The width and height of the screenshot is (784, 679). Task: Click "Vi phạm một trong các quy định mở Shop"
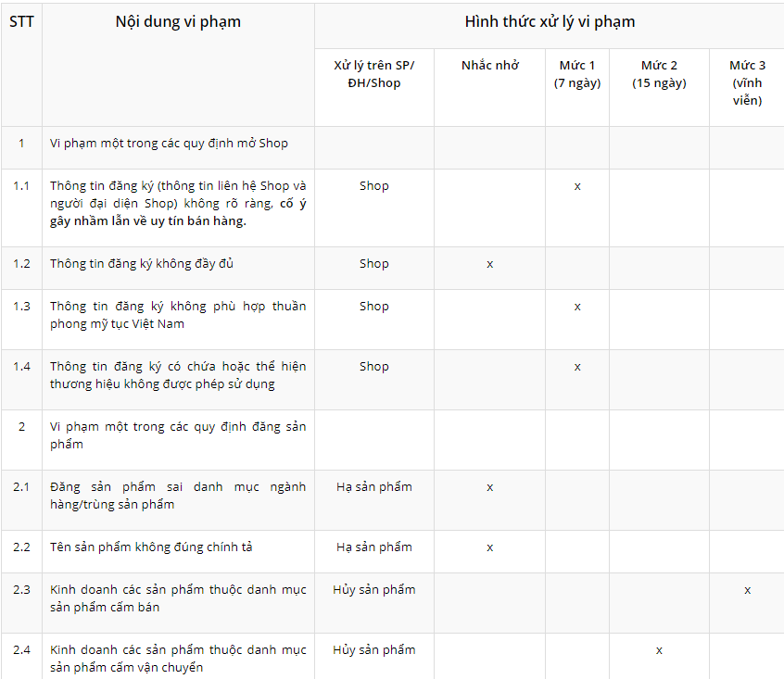169,144
